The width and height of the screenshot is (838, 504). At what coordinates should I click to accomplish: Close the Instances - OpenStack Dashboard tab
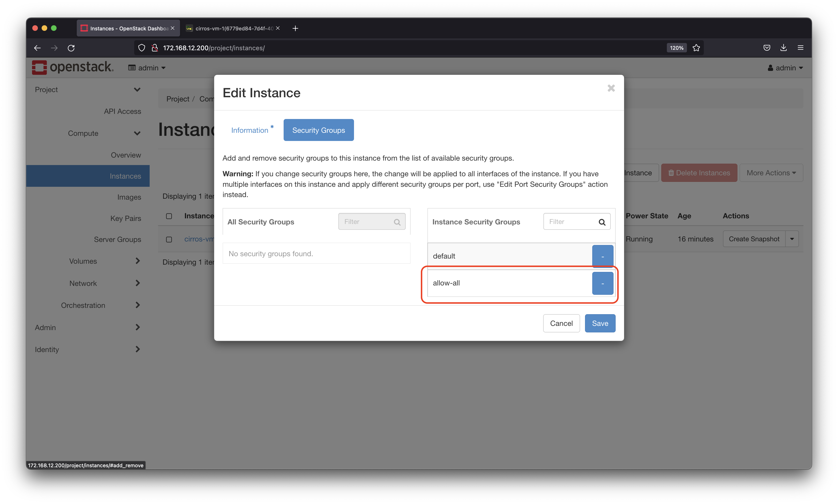(173, 28)
